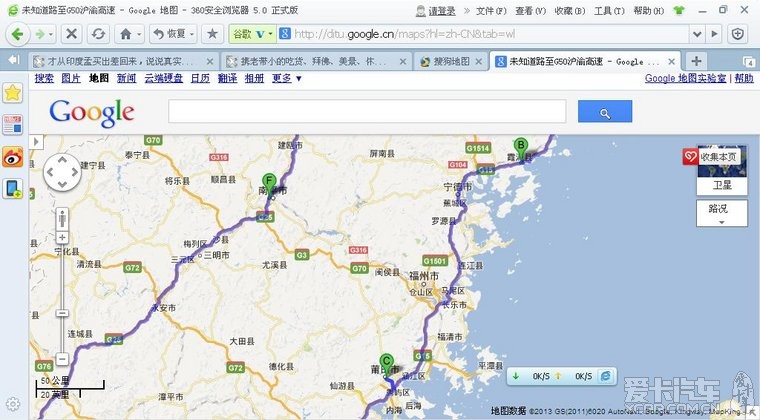The image size is (760, 420).
Task: Click the 相册 link
Action: [254, 78]
